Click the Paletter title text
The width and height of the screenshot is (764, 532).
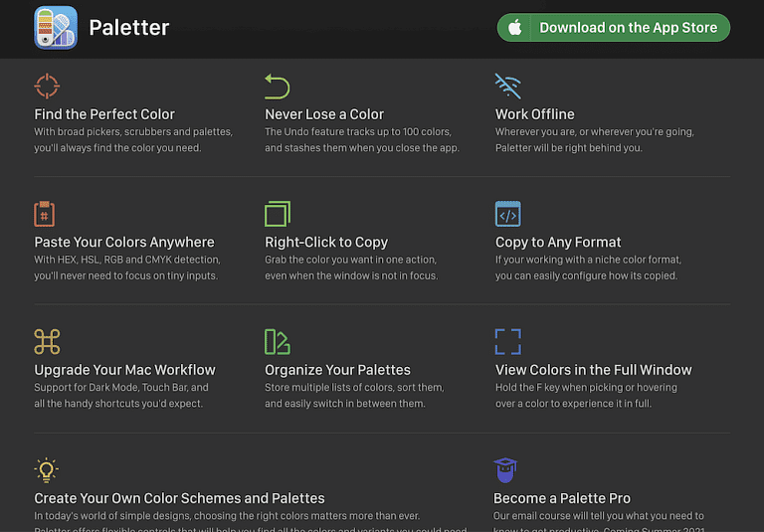[129, 27]
